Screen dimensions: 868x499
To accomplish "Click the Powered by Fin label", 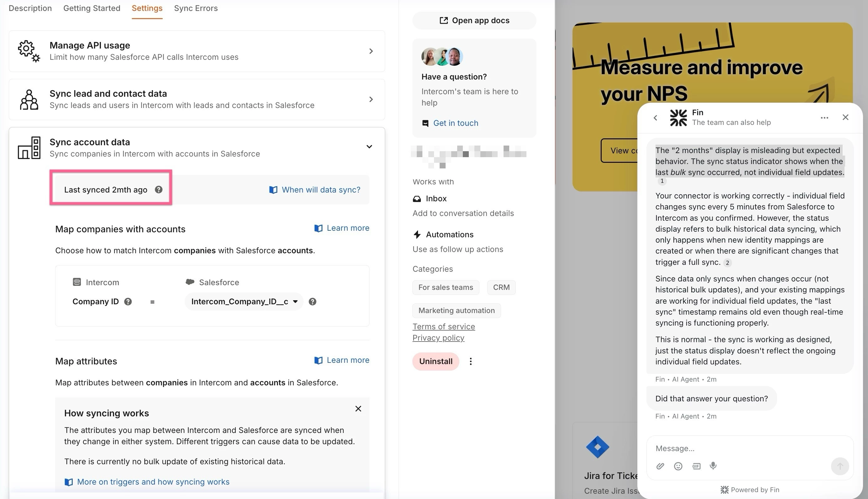I will click(x=750, y=490).
